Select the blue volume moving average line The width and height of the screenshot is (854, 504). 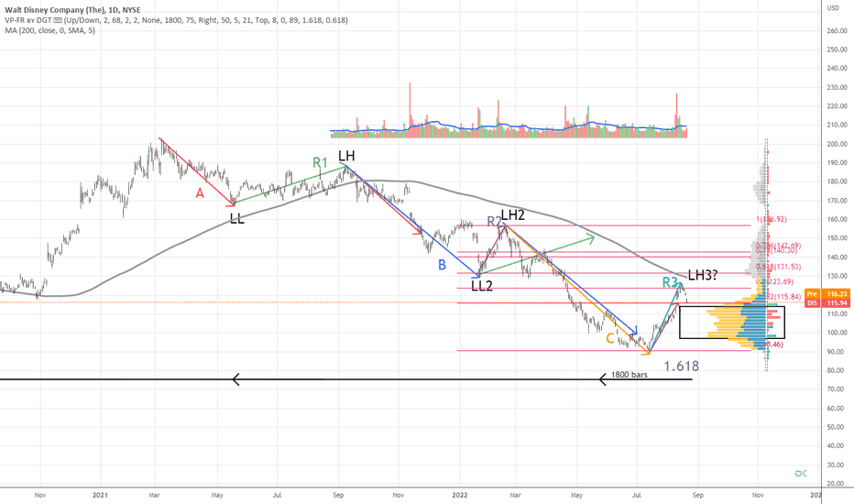click(509, 127)
